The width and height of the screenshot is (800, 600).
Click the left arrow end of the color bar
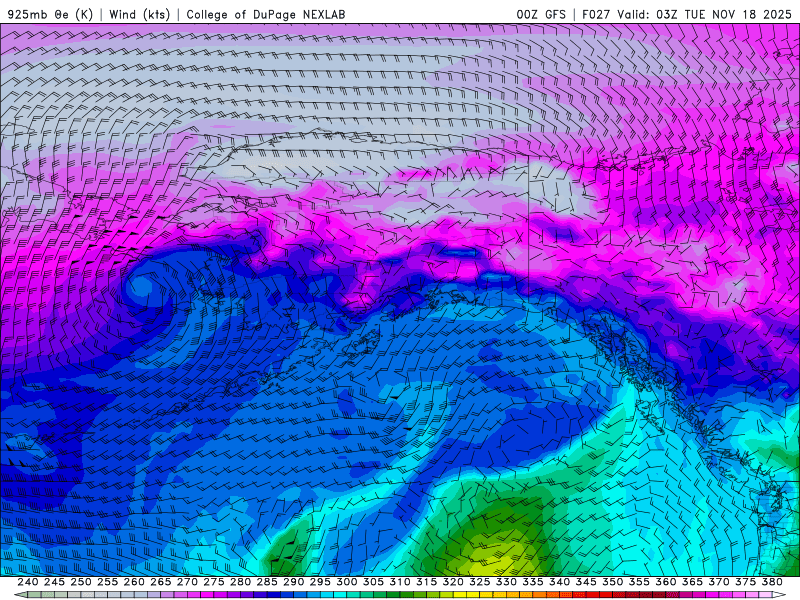click(20, 595)
